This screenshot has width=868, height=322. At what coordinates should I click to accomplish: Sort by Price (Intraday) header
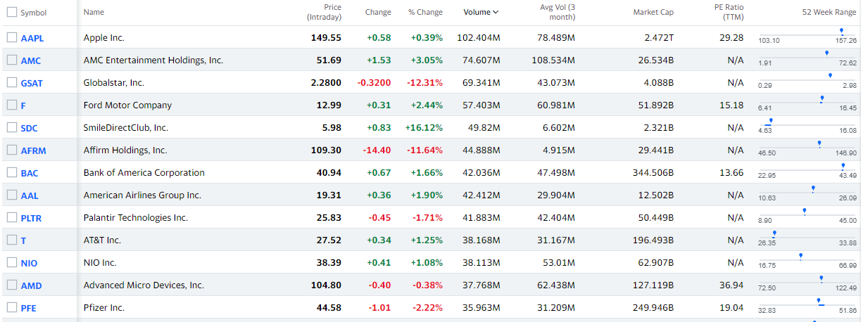[324, 12]
